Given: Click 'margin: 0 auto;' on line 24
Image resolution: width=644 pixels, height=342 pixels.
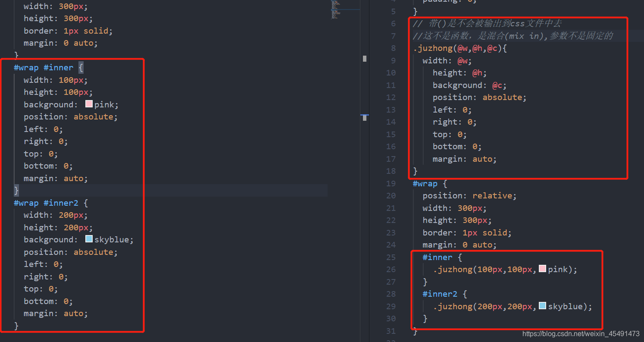Looking at the screenshot, I should [460, 245].
